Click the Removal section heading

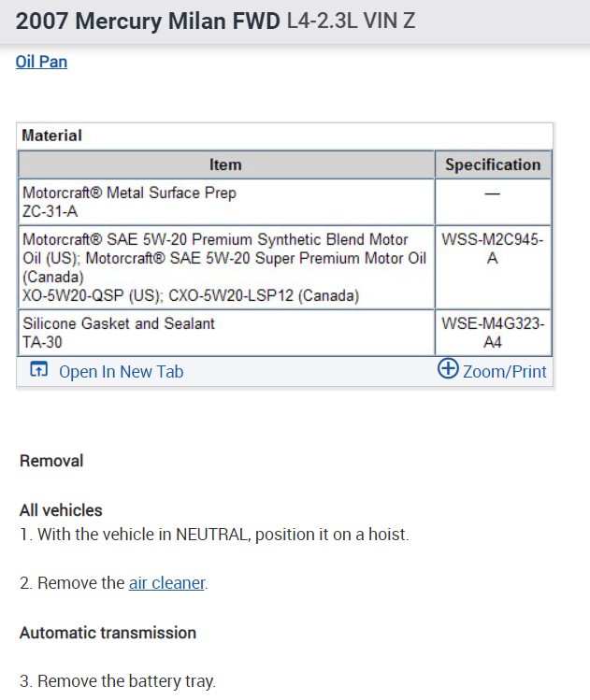(51, 461)
